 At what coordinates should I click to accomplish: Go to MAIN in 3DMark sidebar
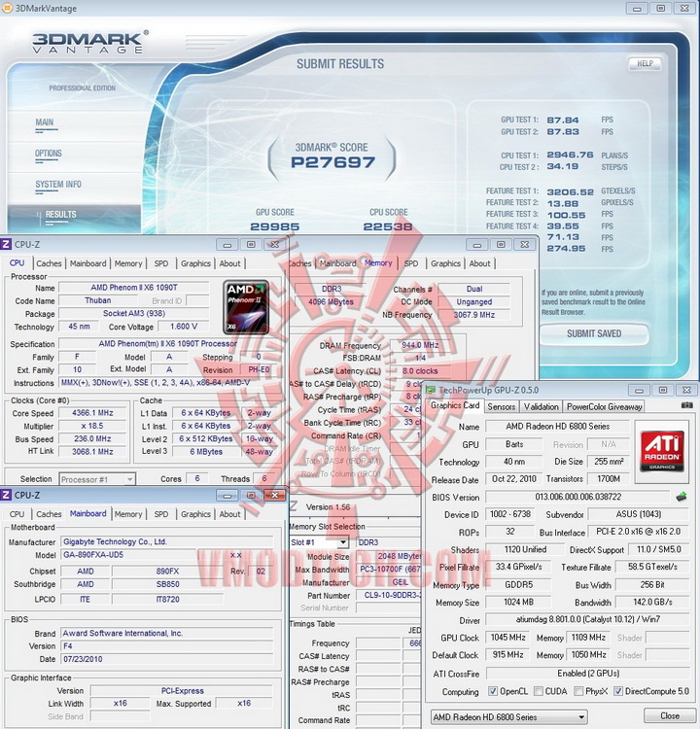pyautogui.click(x=45, y=122)
